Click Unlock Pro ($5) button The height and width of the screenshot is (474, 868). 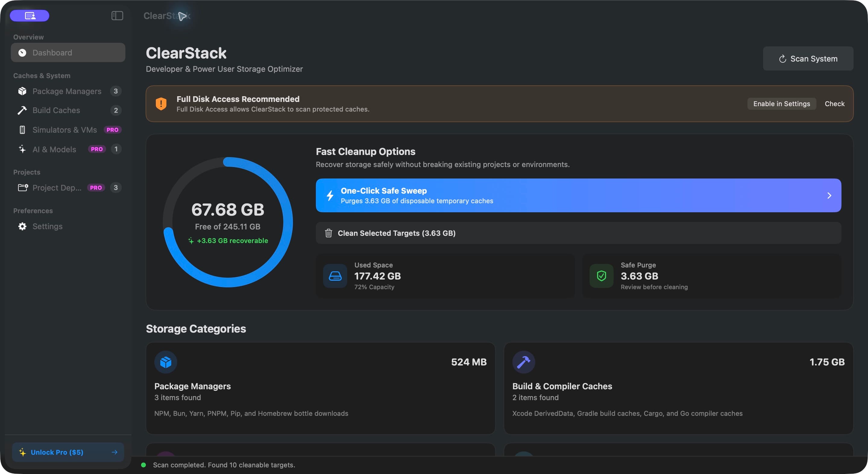68,452
